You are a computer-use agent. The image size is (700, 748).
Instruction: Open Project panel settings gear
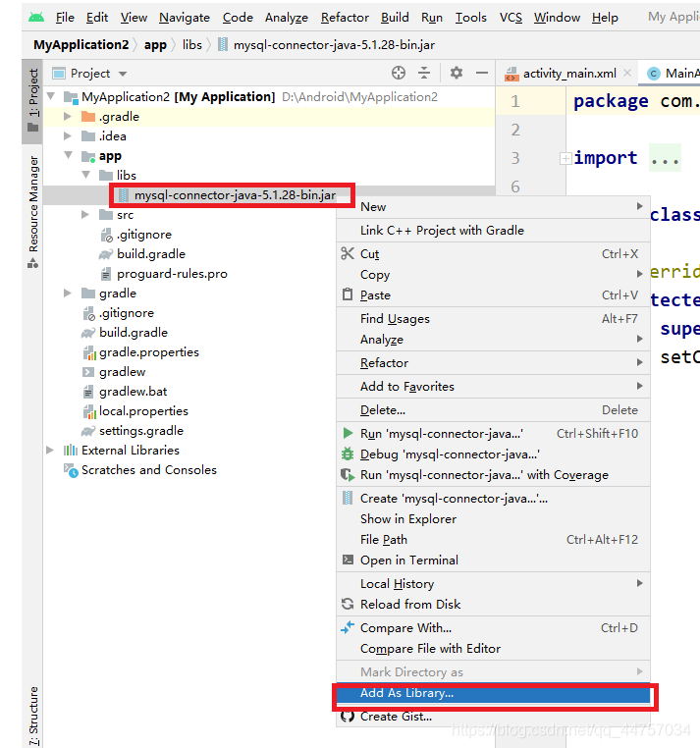pos(456,73)
